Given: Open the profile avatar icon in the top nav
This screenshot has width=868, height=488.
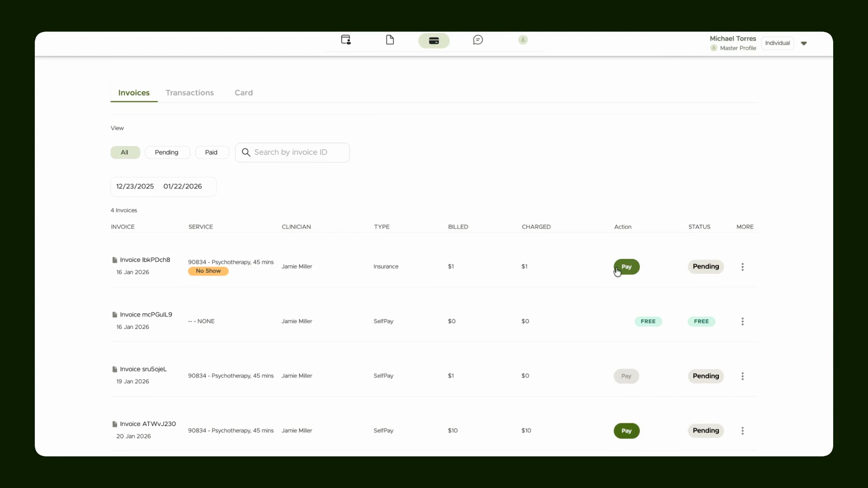Looking at the screenshot, I should tap(523, 40).
